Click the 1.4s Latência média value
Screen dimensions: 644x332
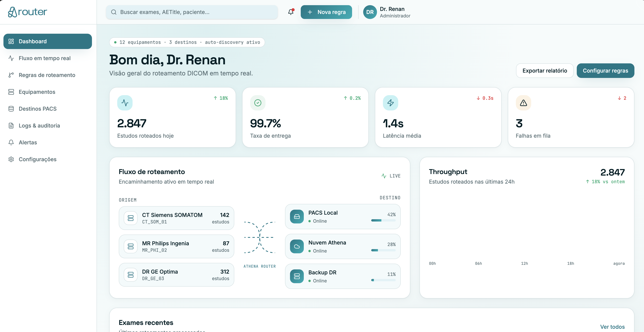[x=393, y=123]
